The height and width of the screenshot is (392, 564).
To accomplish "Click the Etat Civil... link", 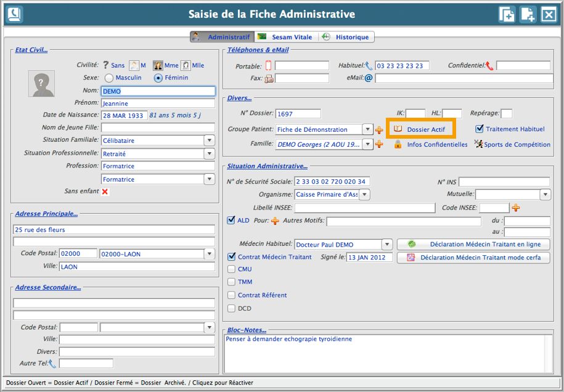I will point(31,50).
